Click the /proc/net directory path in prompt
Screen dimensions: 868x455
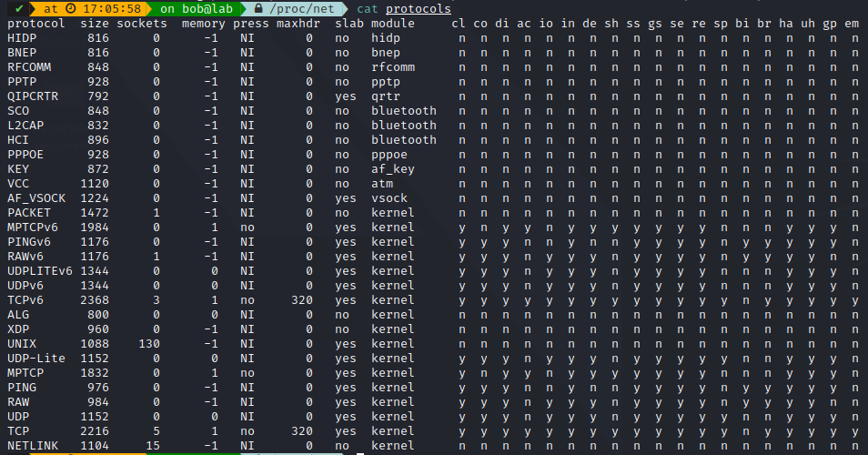pyautogui.click(x=302, y=9)
